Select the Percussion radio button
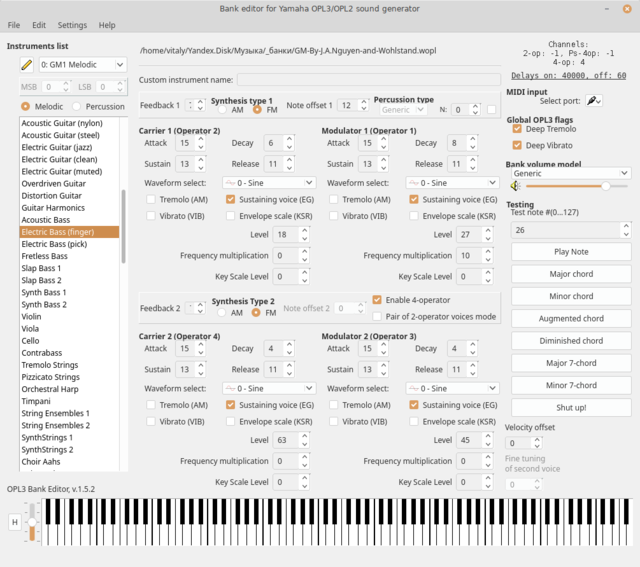Viewport: 640px width, 567px height. (x=76, y=107)
